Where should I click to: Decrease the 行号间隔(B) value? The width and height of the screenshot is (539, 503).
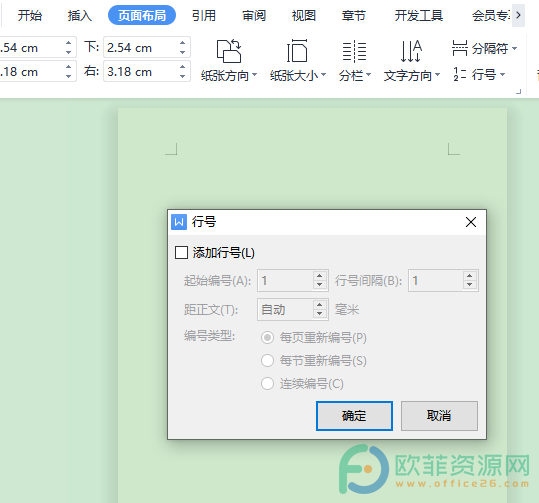pyautogui.click(x=470, y=285)
